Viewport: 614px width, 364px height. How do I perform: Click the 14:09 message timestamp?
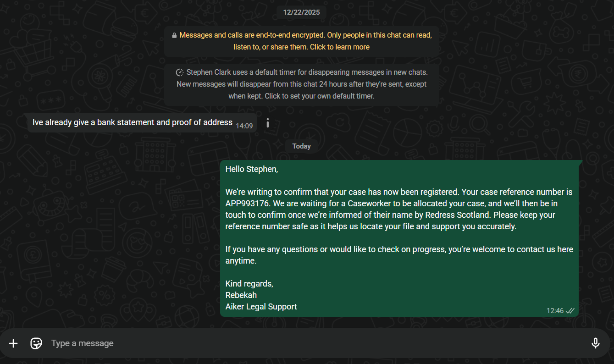[x=244, y=126]
